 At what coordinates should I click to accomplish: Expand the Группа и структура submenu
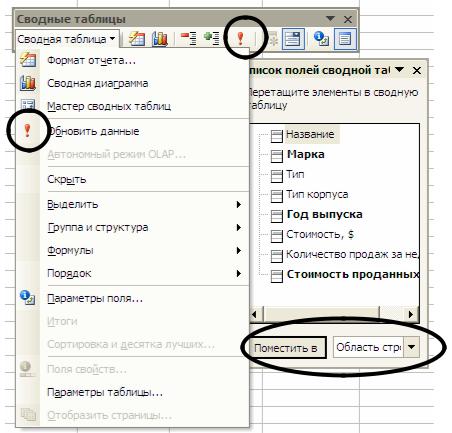coord(132,227)
